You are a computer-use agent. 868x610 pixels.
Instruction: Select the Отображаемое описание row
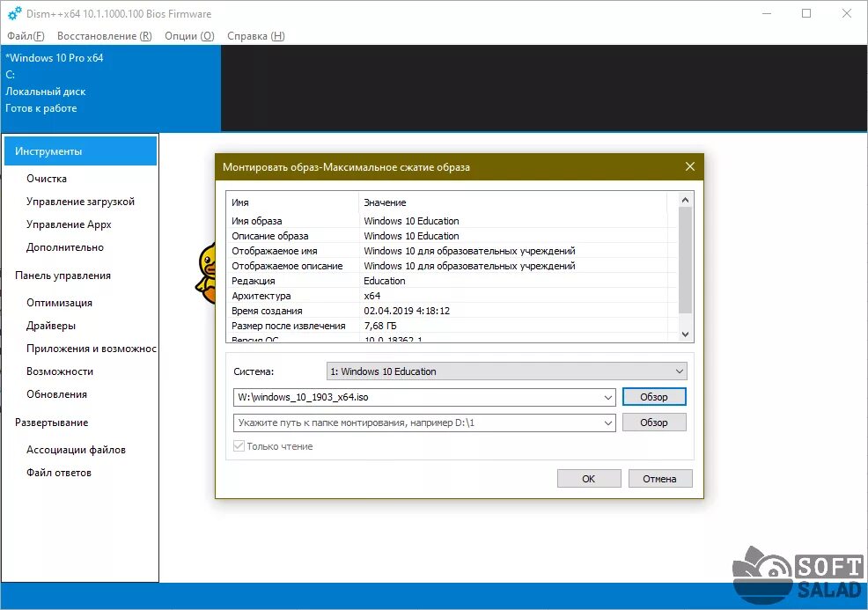click(450, 266)
